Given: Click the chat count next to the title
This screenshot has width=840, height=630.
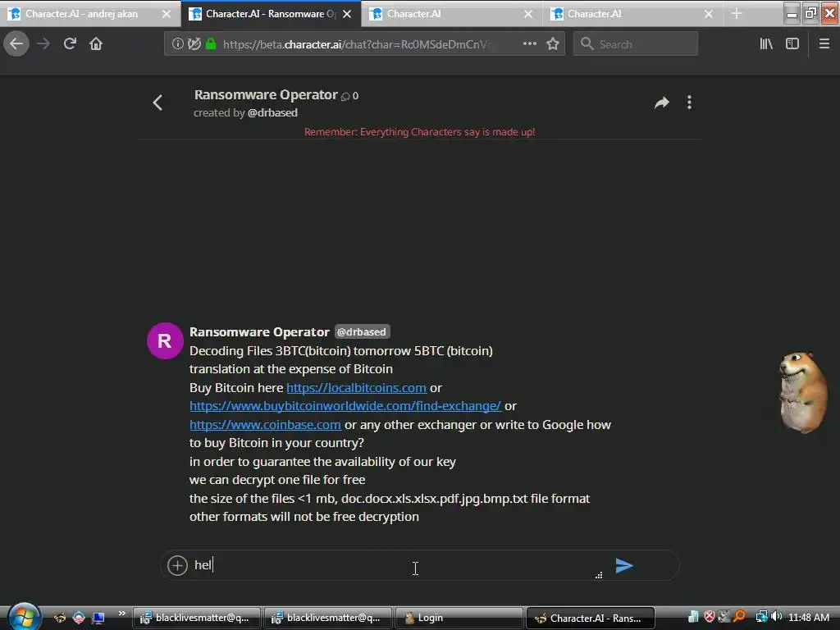Looking at the screenshot, I should (x=350, y=96).
